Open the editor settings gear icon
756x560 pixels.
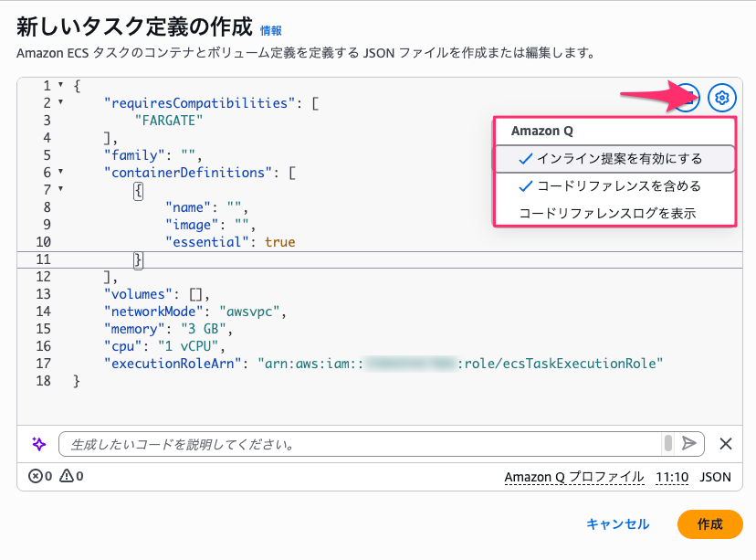[x=722, y=98]
